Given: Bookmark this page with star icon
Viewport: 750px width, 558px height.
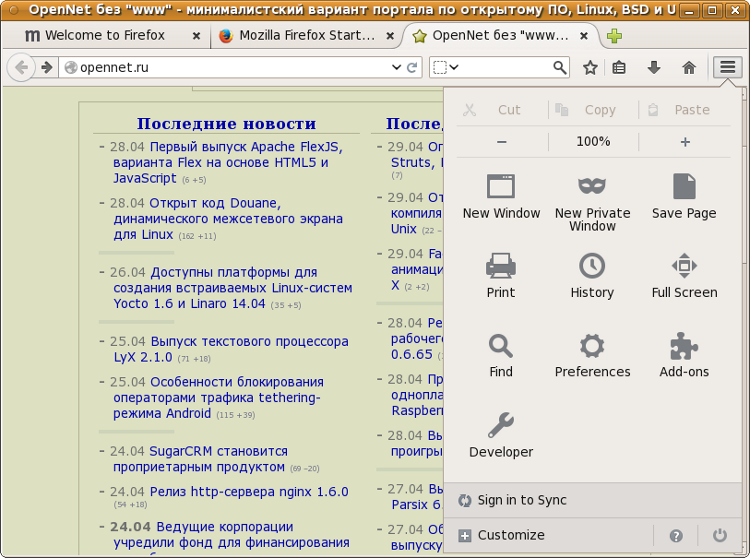Looking at the screenshot, I should point(590,68).
